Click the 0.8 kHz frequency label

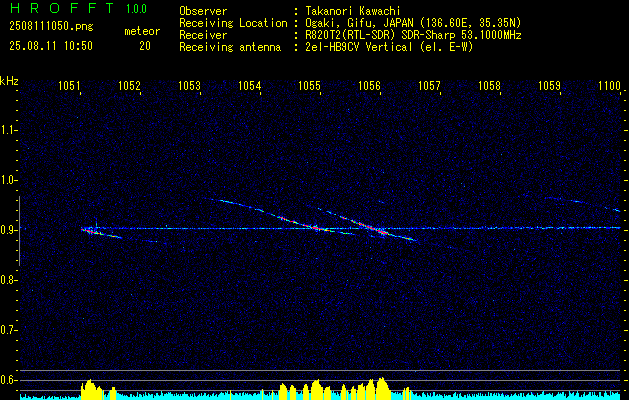click(x=8, y=280)
